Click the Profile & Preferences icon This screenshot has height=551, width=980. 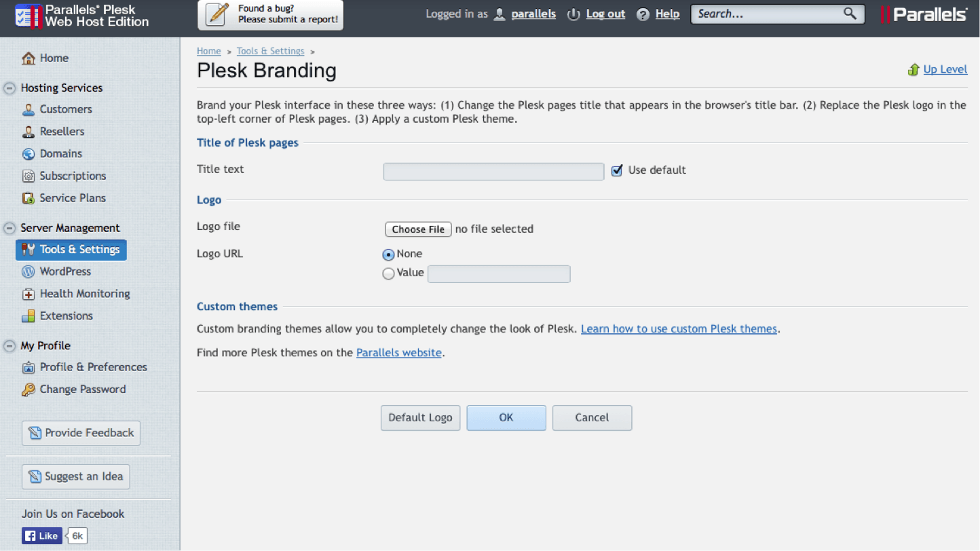point(29,367)
